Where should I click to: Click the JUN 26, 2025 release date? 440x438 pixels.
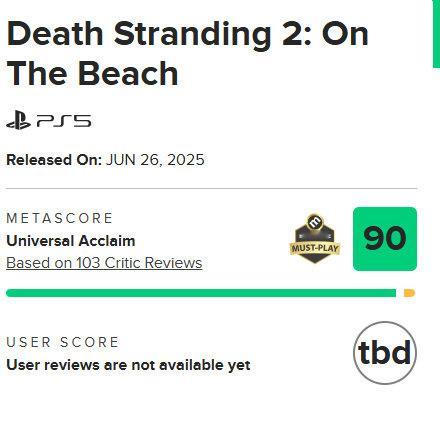coord(155,160)
